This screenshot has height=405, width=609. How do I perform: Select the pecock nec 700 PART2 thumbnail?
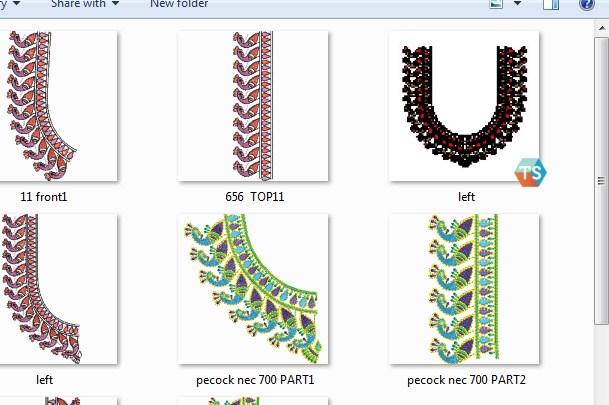click(x=464, y=289)
